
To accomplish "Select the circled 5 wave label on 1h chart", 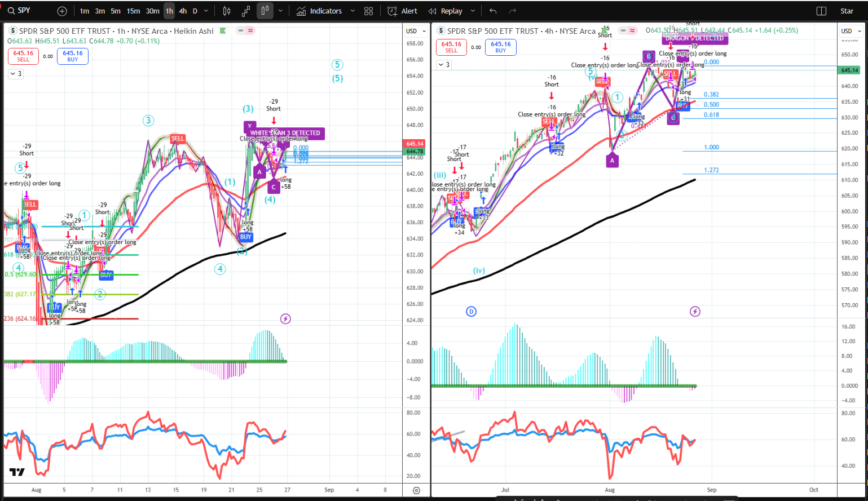I will [337, 65].
